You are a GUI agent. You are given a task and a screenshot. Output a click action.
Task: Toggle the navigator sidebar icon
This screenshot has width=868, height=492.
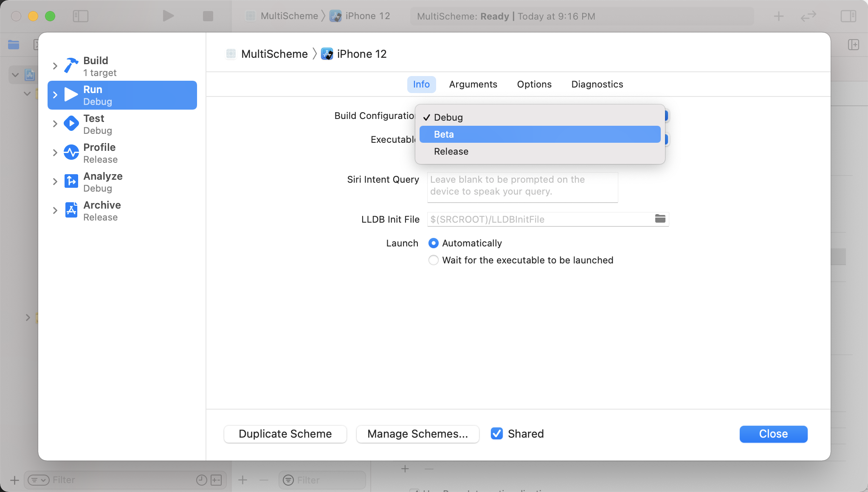click(80, 16)
